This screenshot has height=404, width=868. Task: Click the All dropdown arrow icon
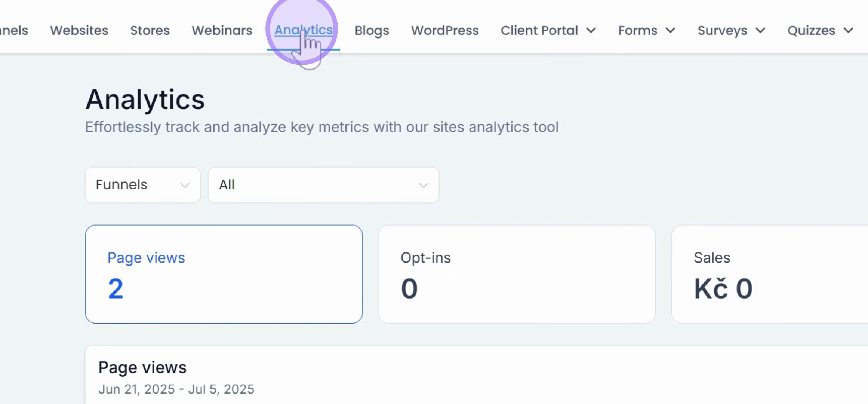[423, 185]
